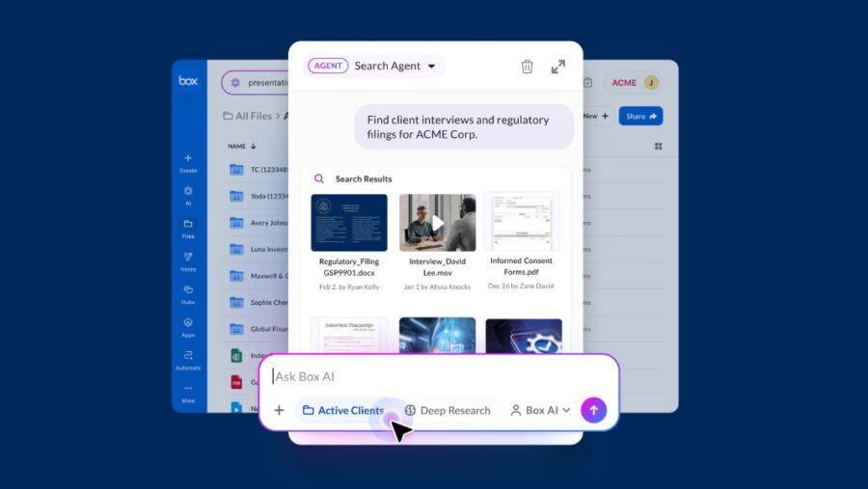
Task: Click the 'Search Results' heading
Action: pyautogui.click(x=364, y=178)
